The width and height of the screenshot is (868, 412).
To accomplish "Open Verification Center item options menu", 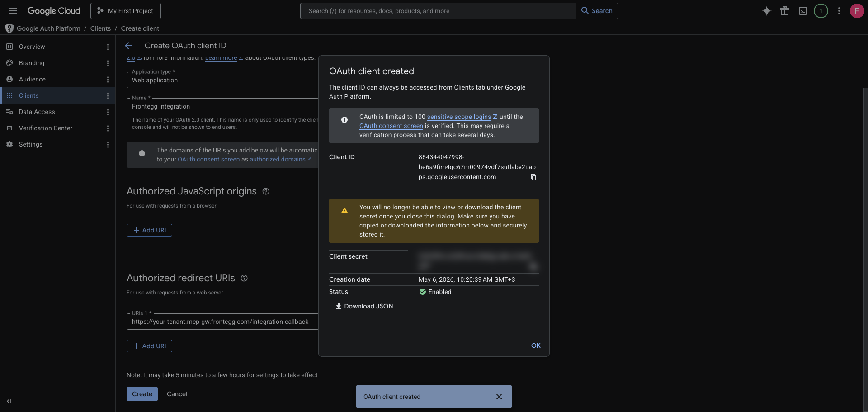I will point(108,128).
